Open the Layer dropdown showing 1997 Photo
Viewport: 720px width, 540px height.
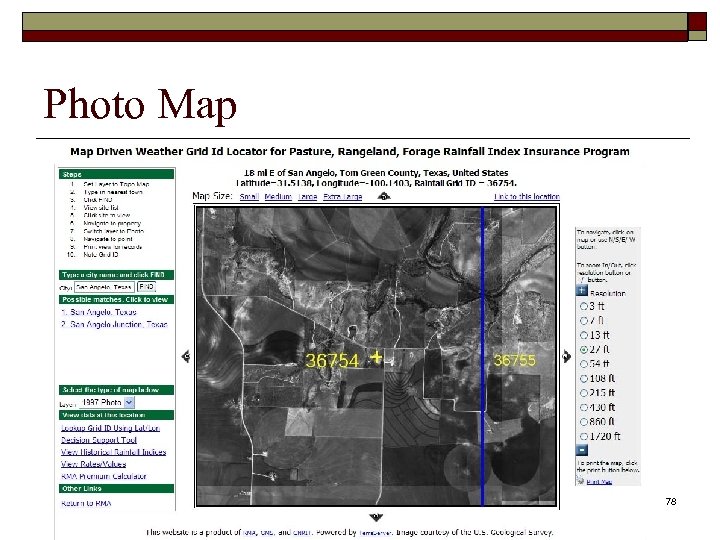[x=107, y=402]
